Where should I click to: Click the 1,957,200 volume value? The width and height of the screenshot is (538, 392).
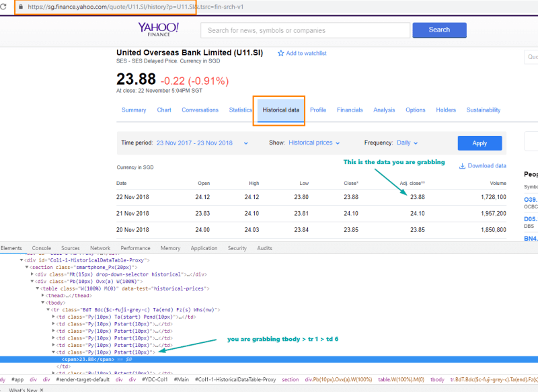click(494, 214)
